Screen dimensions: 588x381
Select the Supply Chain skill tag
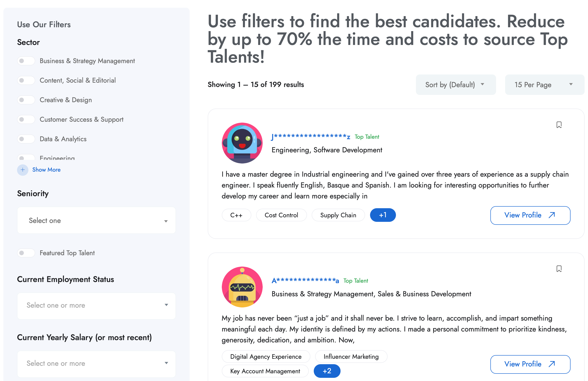coord(338,215)
